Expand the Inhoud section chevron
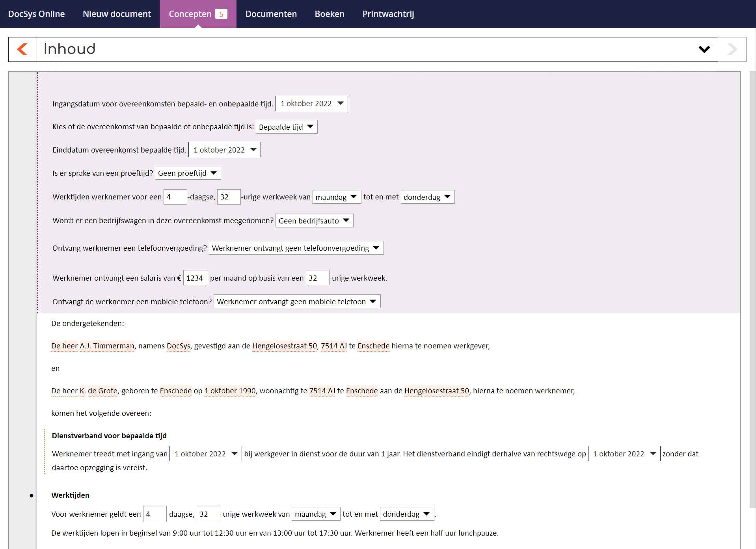756x549 pixels. coord(704,49)
